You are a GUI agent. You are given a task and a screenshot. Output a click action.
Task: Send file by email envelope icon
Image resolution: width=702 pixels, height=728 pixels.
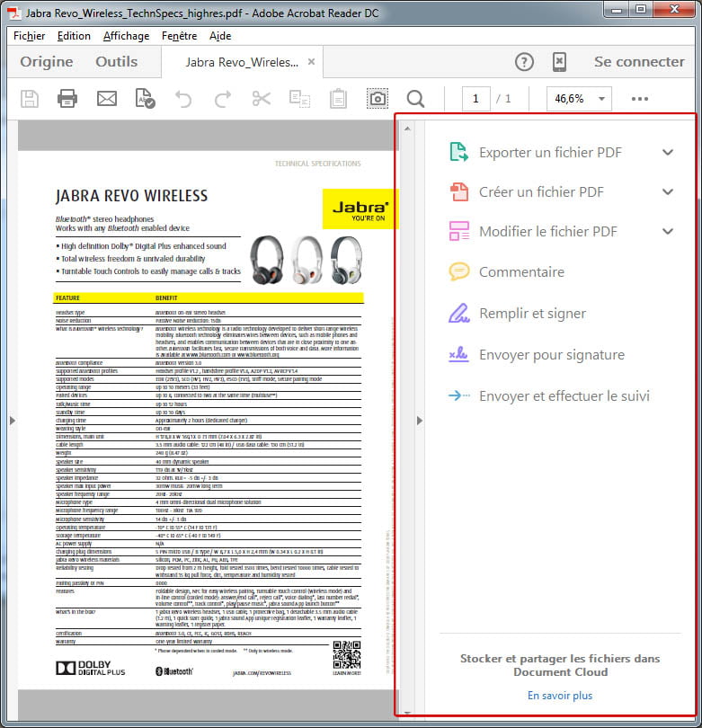tap(107, 99)
